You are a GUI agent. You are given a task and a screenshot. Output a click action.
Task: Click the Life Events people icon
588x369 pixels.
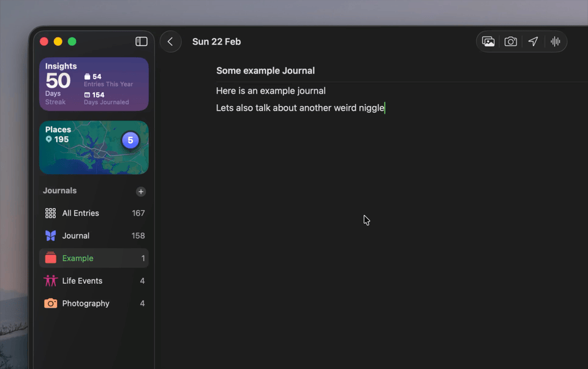coord(50,281)
